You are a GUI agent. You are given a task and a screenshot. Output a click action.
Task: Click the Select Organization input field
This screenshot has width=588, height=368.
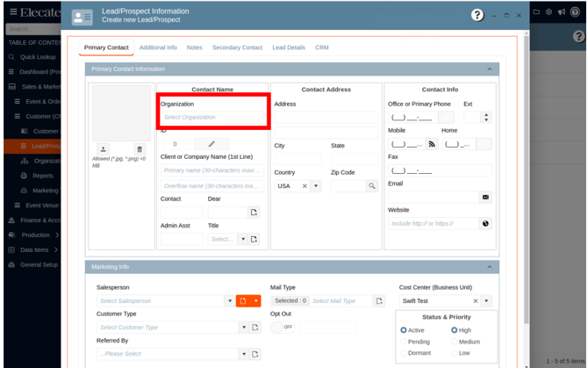coord(213,118)
